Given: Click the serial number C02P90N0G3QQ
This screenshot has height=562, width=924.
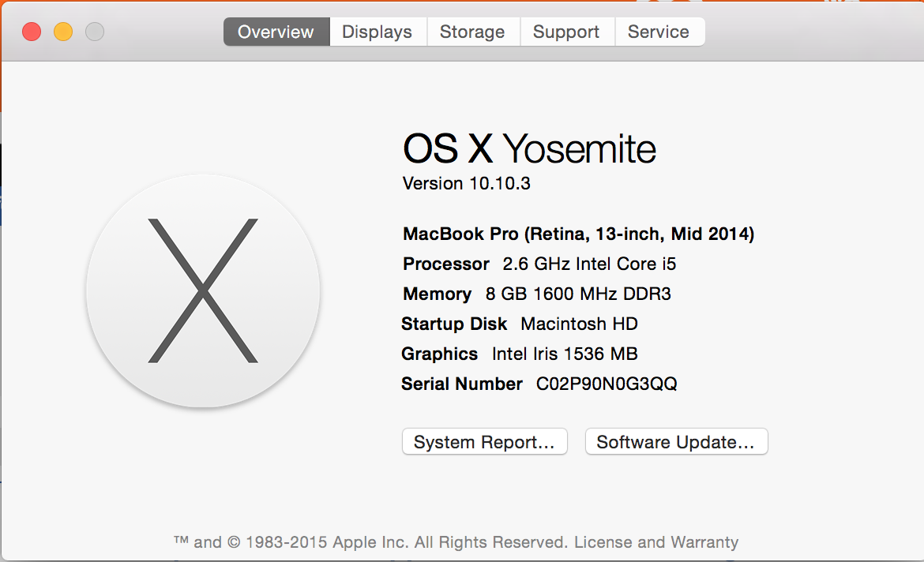Looking at the screenshot, I should [x=607, y=384].
